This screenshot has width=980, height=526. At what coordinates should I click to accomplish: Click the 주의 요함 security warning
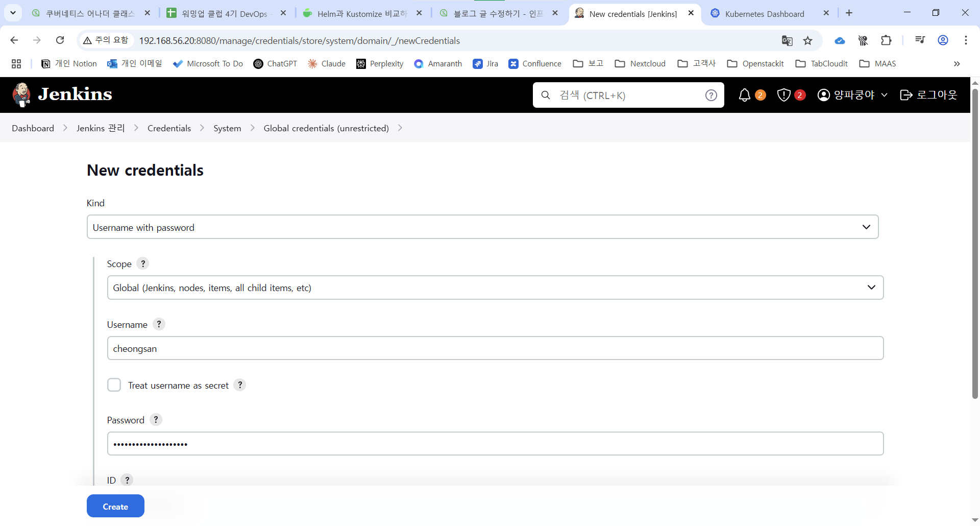pyautogui.click(x=106, y=40)
